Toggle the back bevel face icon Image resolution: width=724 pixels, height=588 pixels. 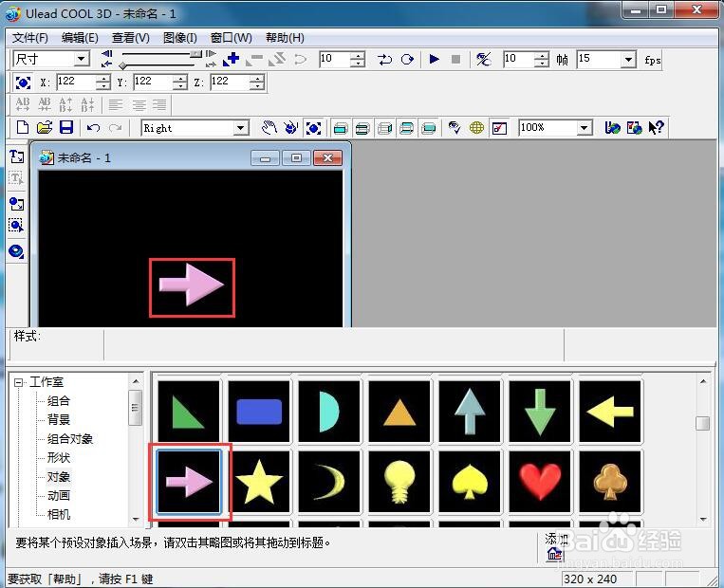(x=406, y=128)
